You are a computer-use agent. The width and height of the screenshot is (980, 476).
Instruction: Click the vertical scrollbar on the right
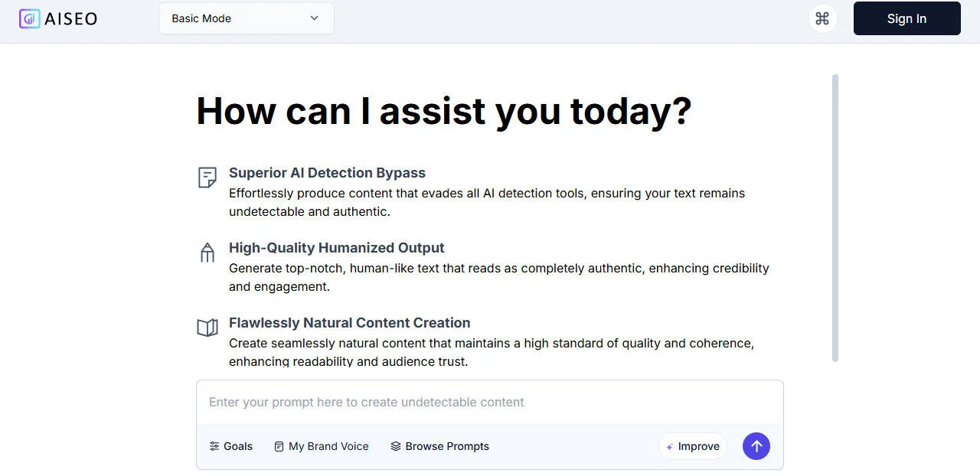[835, 218]
